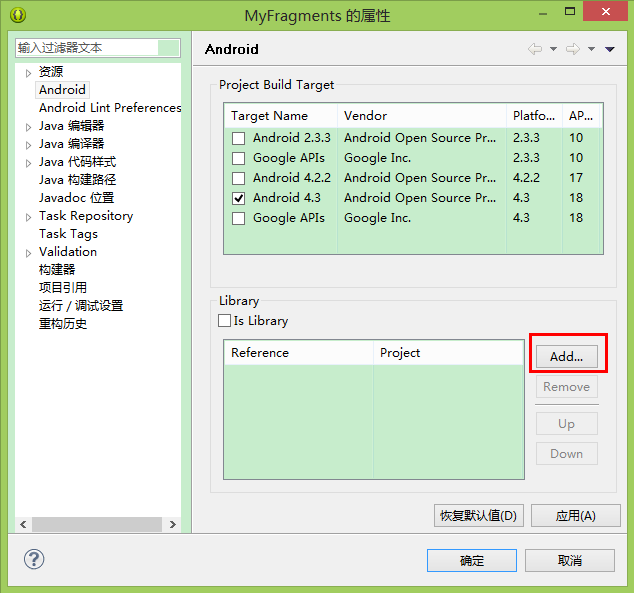Minimize the MyFragments properties window
This screenshot has width=634, height=593.
pos(543,13)
